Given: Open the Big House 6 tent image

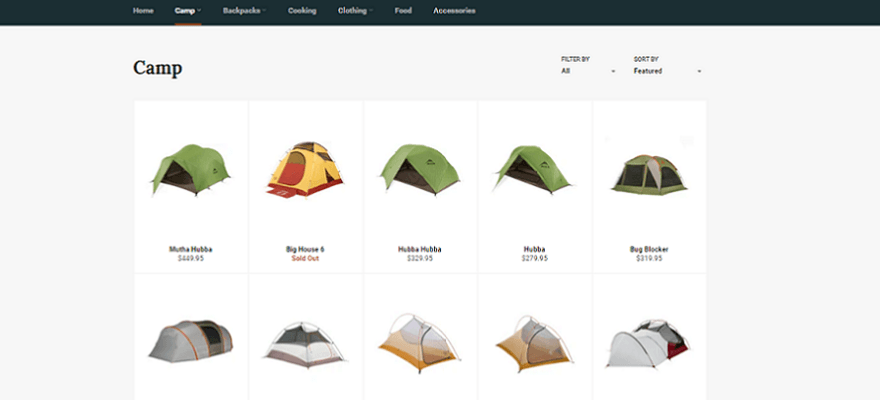Looking at the screenshot, I should (x=305, y=170).
